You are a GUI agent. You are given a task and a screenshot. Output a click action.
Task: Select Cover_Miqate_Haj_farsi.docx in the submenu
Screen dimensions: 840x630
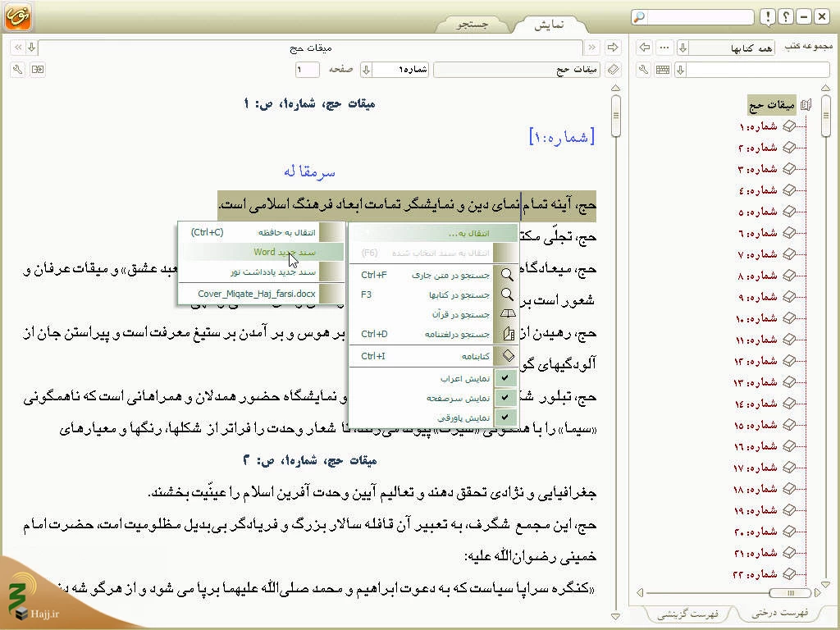point(262,294)
